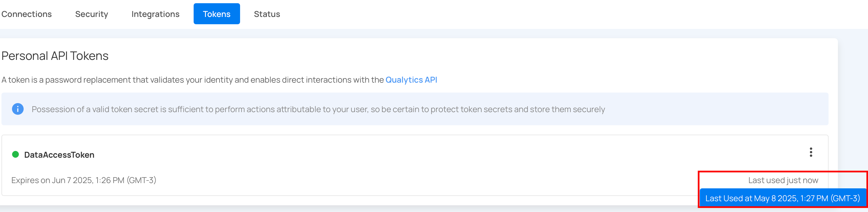Go to the Integrations tab
The height and width of the screenshot is (212, 868).
tap(155, 14)
